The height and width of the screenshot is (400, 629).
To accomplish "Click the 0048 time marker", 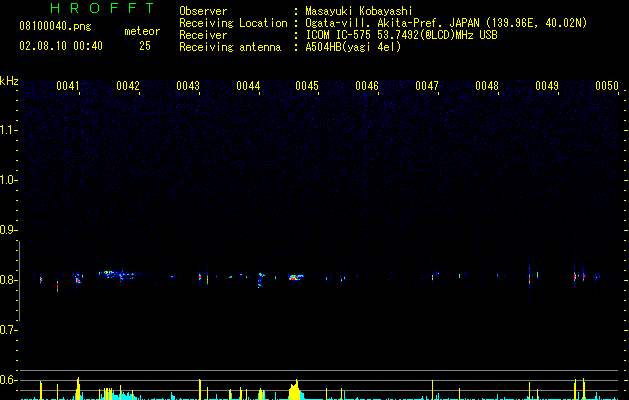I will (x=487, y=86).
